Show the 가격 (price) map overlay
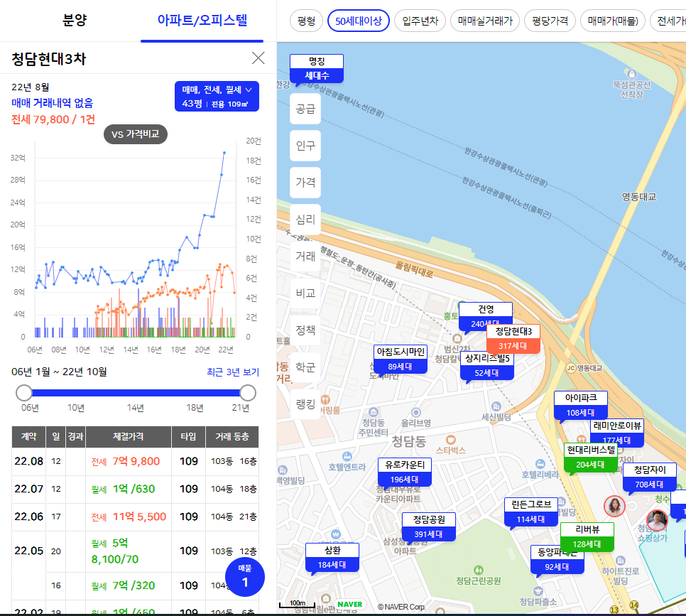Viewport: 686px width, 616px height. click(x=305, y=183)
